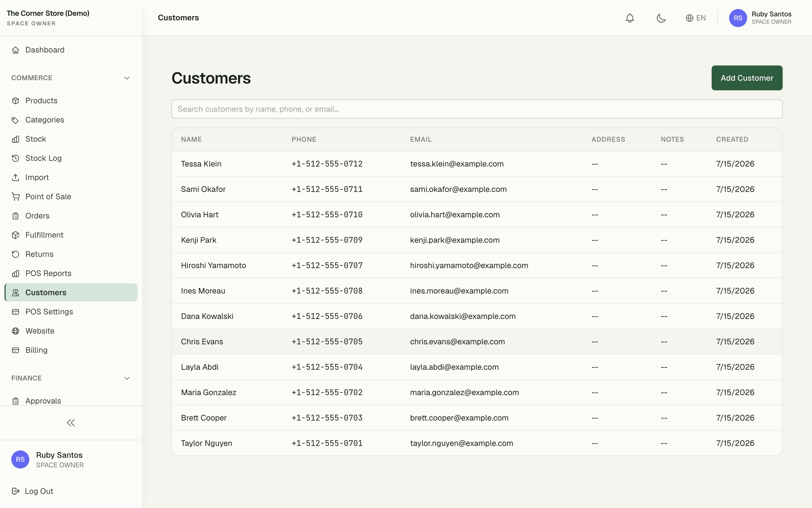
Task: Click the Orders menu item label
Action: pyautogui.click(x=37, y=216)
